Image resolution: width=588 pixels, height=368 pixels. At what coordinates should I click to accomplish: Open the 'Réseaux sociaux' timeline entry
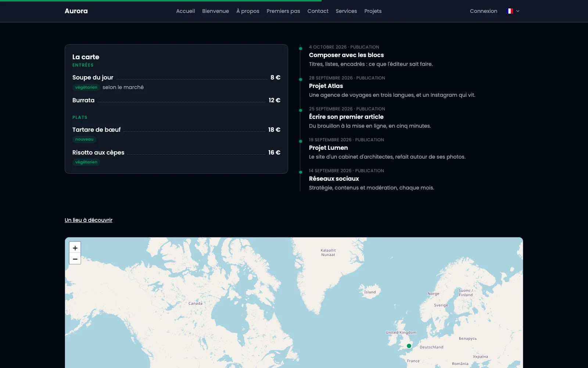334,178
